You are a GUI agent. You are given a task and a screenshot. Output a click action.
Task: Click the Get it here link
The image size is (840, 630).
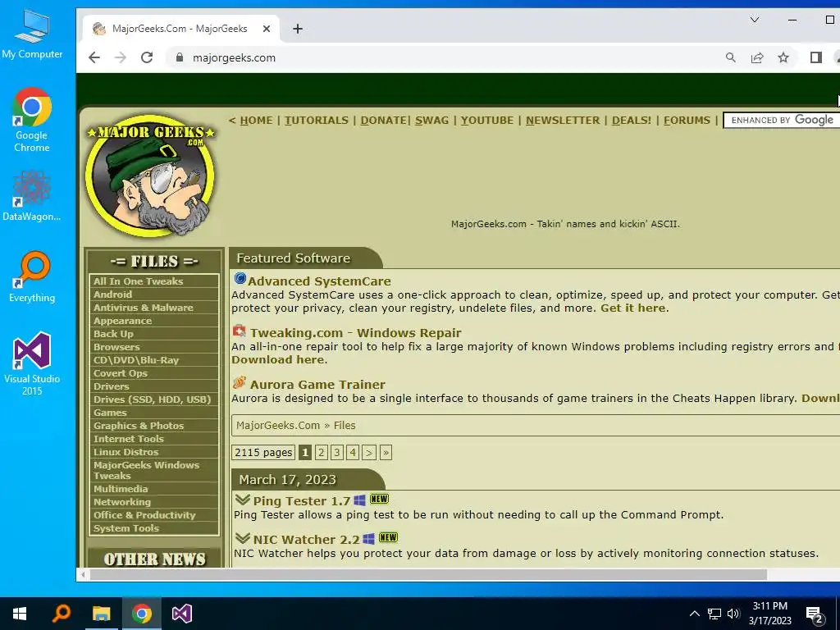click(633, 308)
